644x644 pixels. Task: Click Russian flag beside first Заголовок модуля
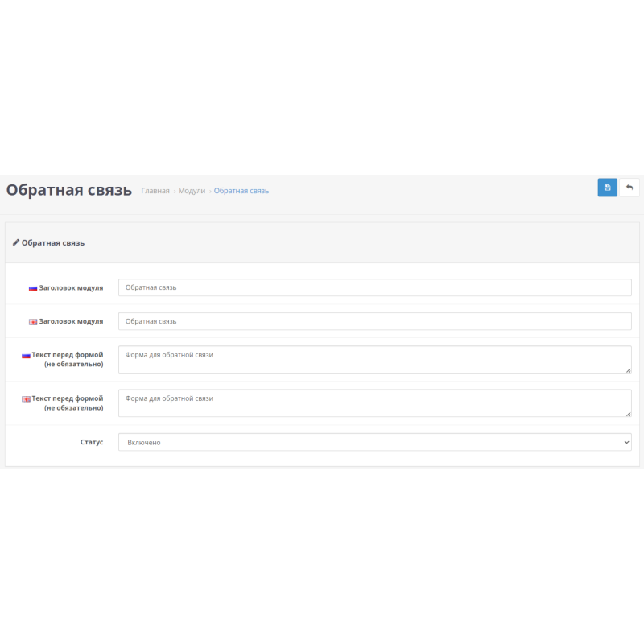pos(33,288)
